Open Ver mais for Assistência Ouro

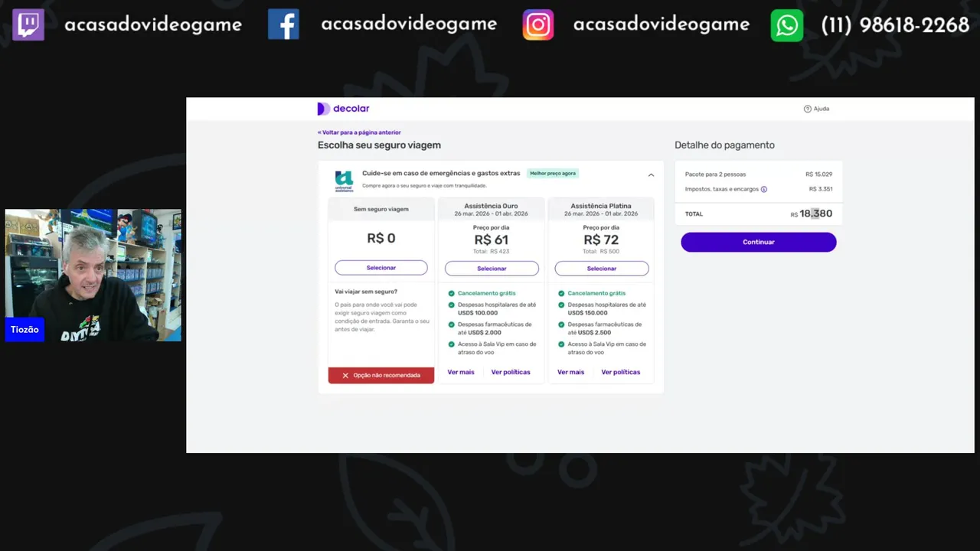pos(461,372)
